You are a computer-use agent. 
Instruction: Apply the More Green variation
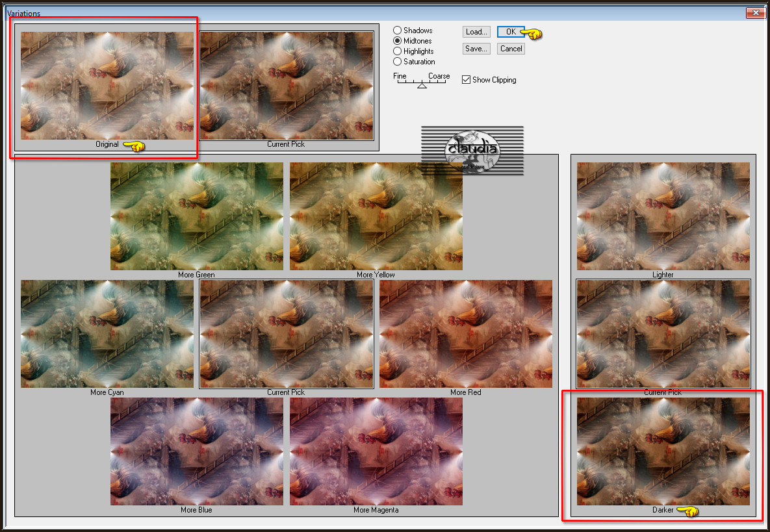(196, 216)
